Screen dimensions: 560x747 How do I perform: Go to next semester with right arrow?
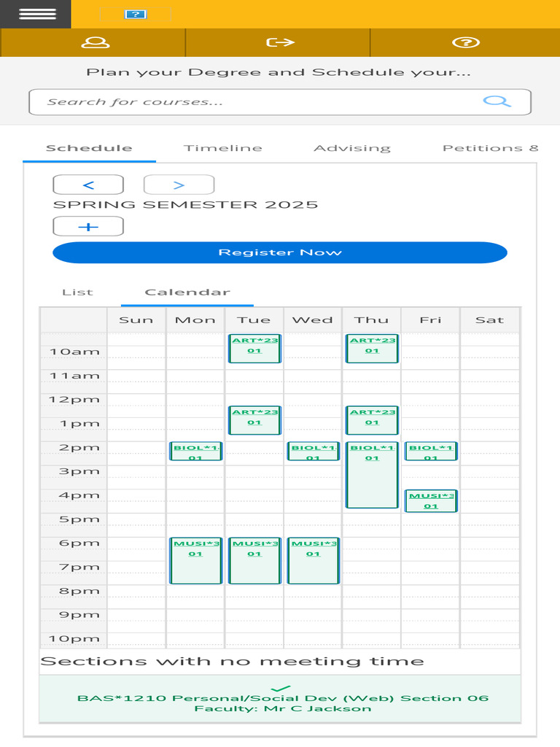[179, 185]
